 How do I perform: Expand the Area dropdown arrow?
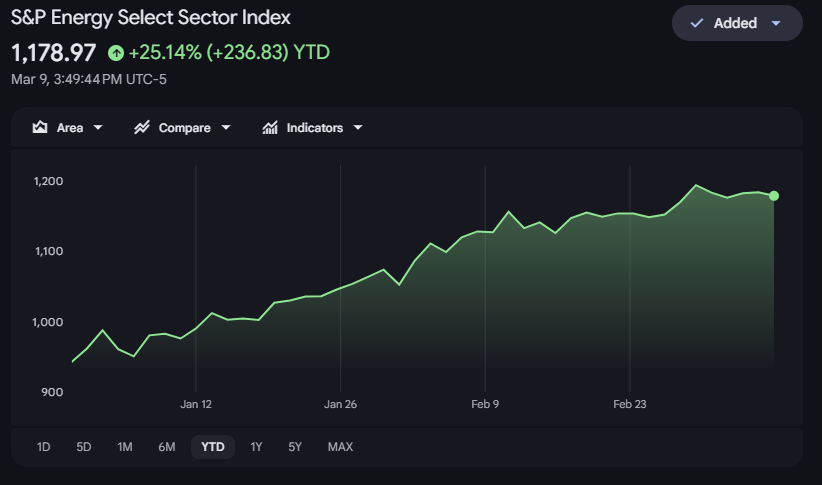pyautogui.click(x=98, y=128)
